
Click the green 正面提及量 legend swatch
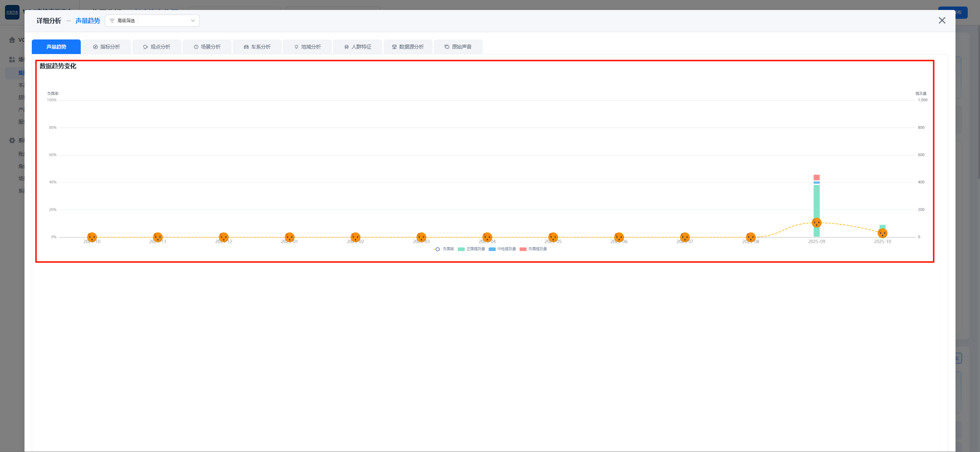pyautogui.click(x=461, y=249)
